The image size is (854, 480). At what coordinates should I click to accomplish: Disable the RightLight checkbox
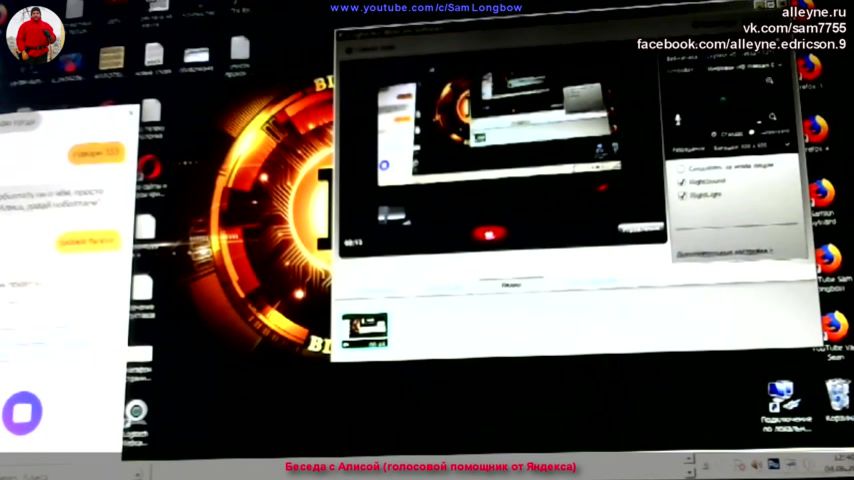682,196
